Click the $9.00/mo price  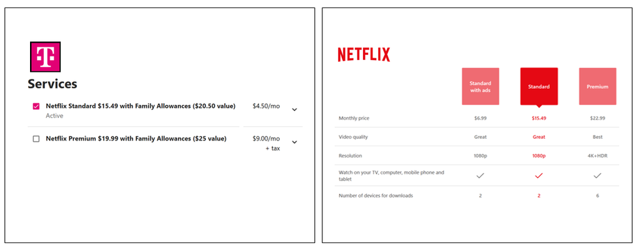[266, 139]
